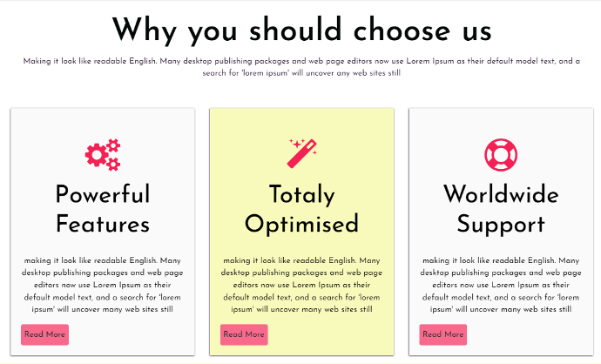Open Read More in the Totaly Optimised card
Viewport: 601px width, 364px height.
(244, 334)
